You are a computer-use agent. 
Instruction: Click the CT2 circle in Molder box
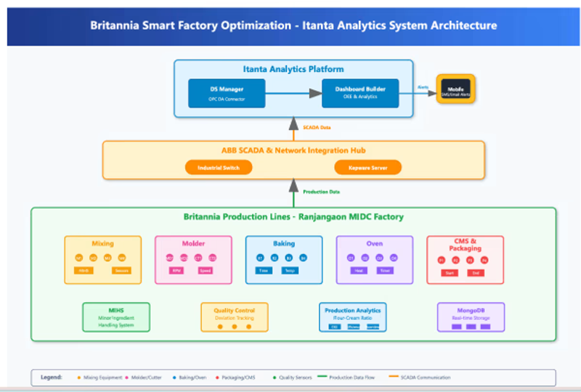(x=212, y=258)
